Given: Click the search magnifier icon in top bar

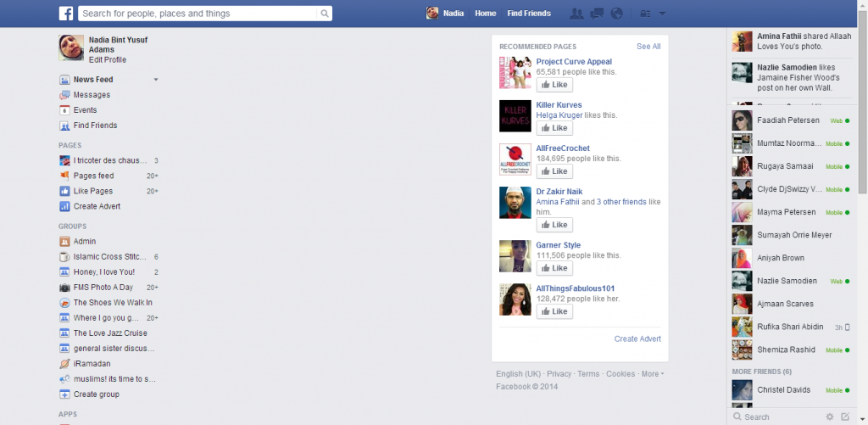Looking at the screenshot, I should click(x=325, y=14).
